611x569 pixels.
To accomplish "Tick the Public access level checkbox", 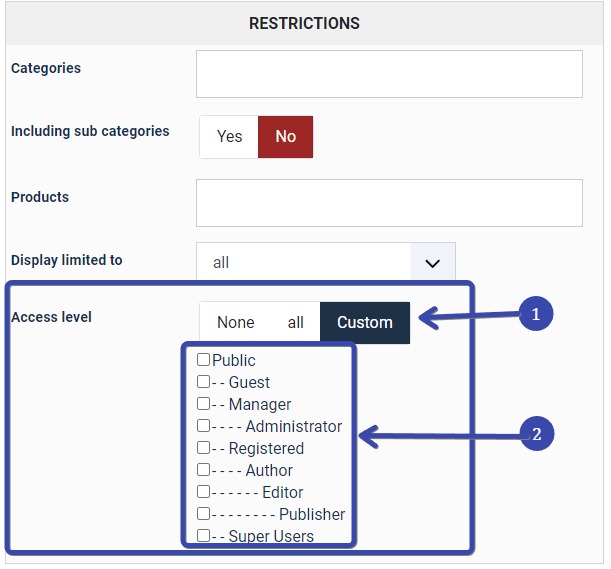I will [204, 360].
